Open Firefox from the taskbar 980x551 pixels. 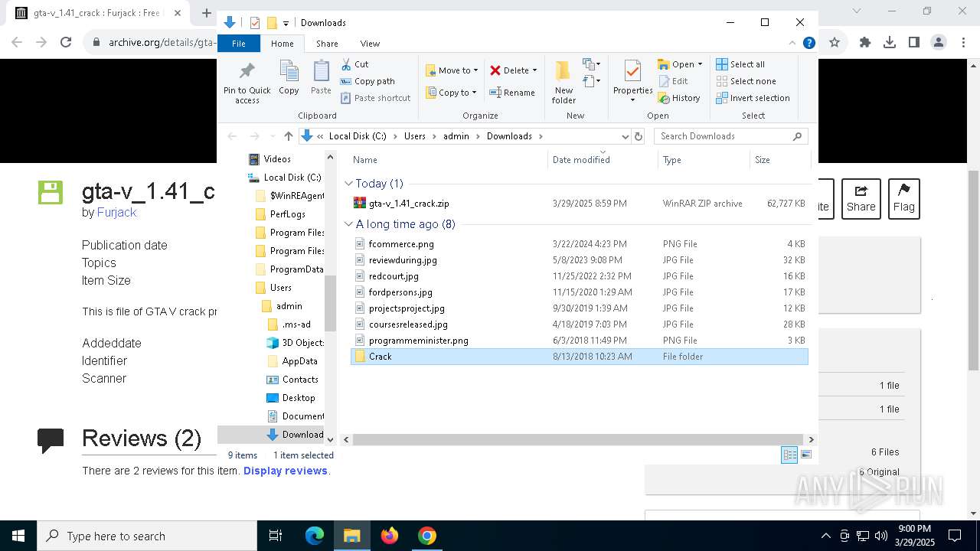[x=390, y=536]
